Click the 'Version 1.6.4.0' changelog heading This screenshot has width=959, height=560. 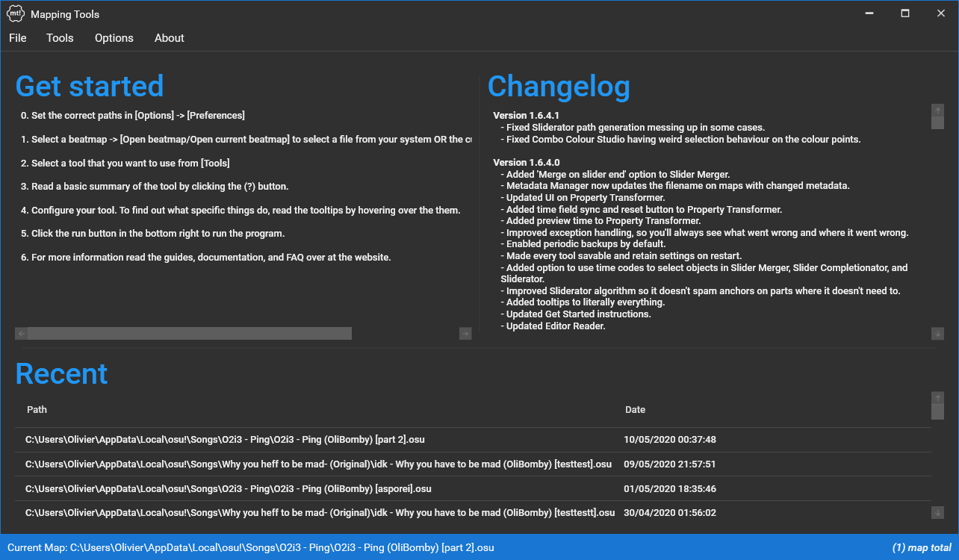527,162
